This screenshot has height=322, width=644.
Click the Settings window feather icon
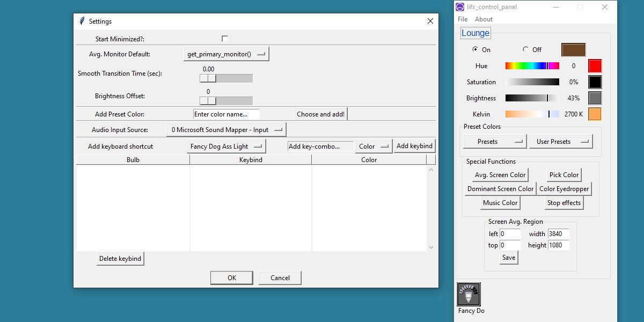pyautogui.click(x=82, y=21)
